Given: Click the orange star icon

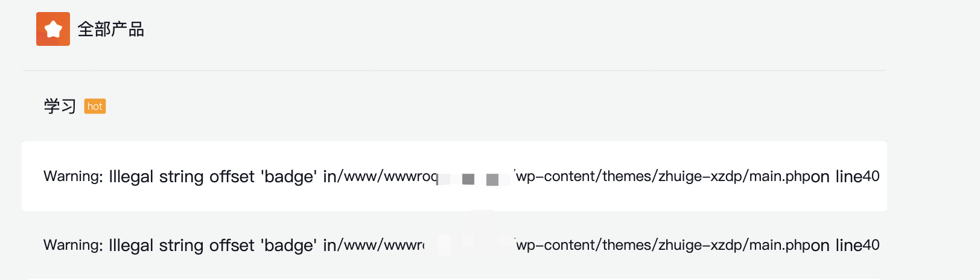Looking at the screenshot, I should tap(53, 29).
